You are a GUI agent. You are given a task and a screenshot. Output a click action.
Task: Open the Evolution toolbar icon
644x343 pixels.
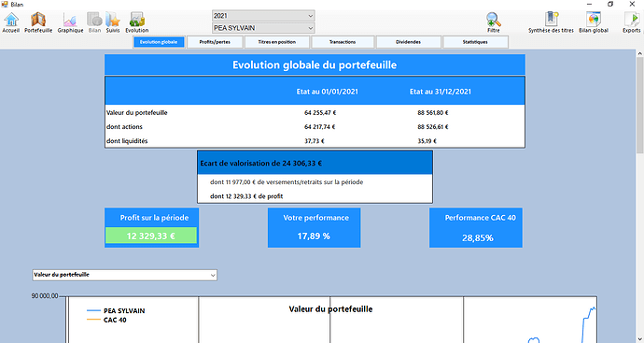[137, 22]
